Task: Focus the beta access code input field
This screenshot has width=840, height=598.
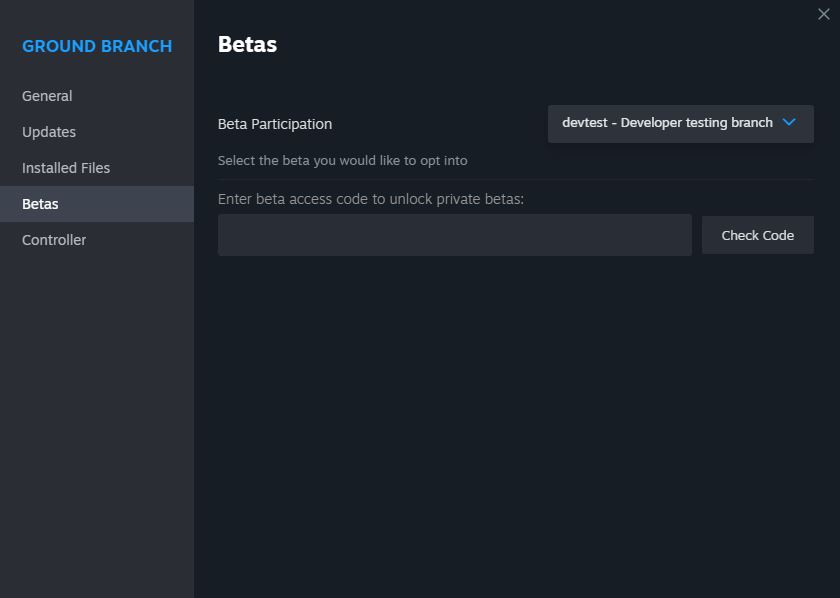Action: (x=454, y=235)
